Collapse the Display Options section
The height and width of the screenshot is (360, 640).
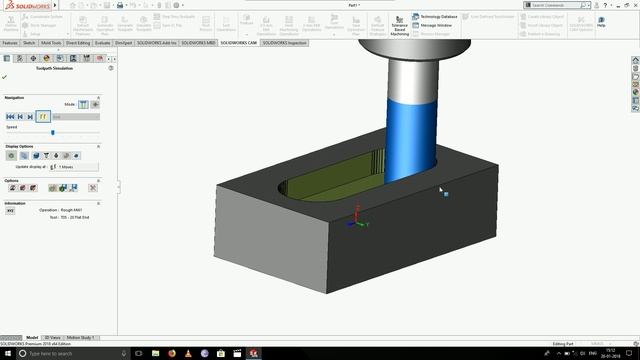click(x=98, y=146)
